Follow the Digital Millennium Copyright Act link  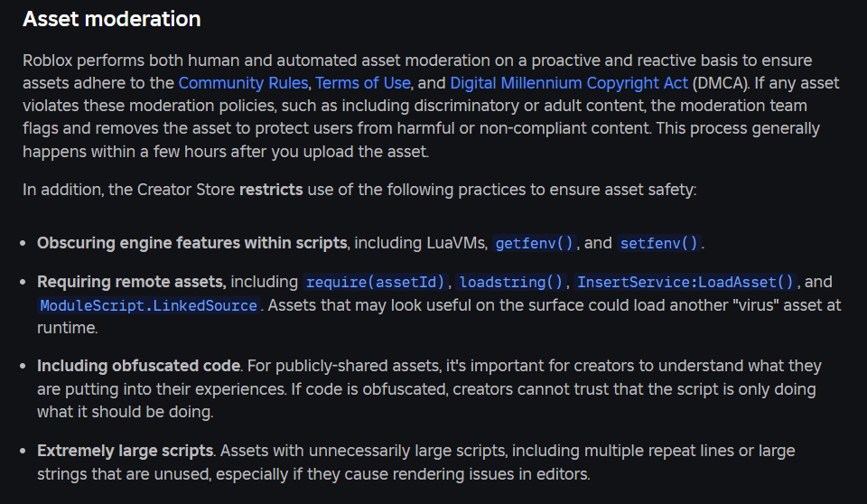click(x=569, y=83)
